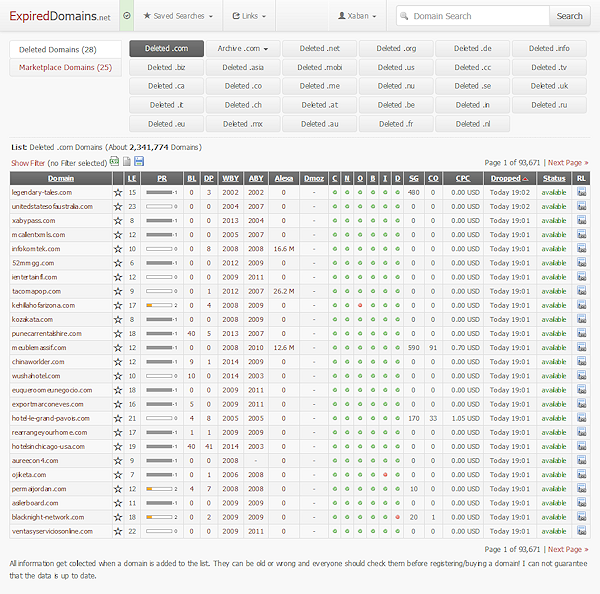Image resolution: width=600 pixels, height=594 pixels.
Task: Expand the Archive .com dropdown
Action: pyautogui.click(x=243, y=49)
